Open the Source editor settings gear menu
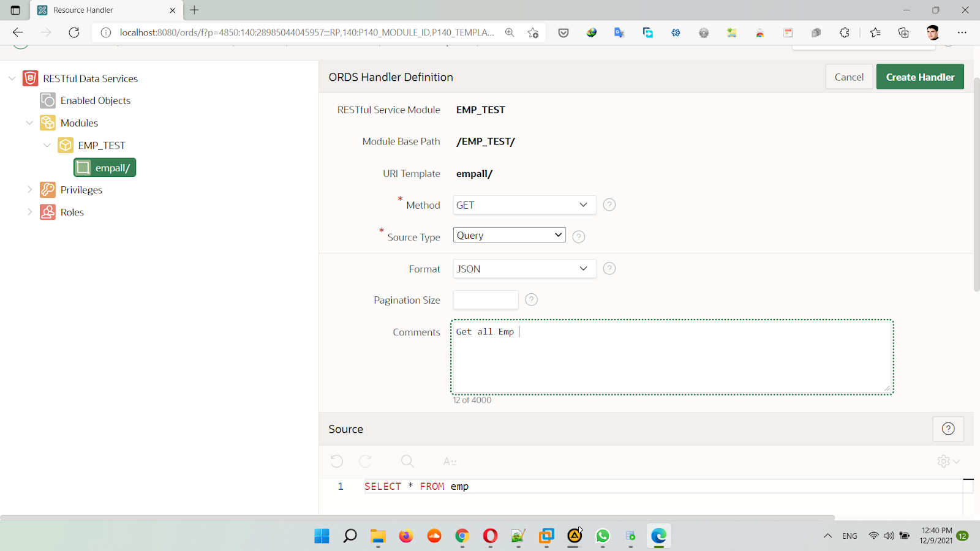Screen dimensions: 980x551 (x=947, y=461)
